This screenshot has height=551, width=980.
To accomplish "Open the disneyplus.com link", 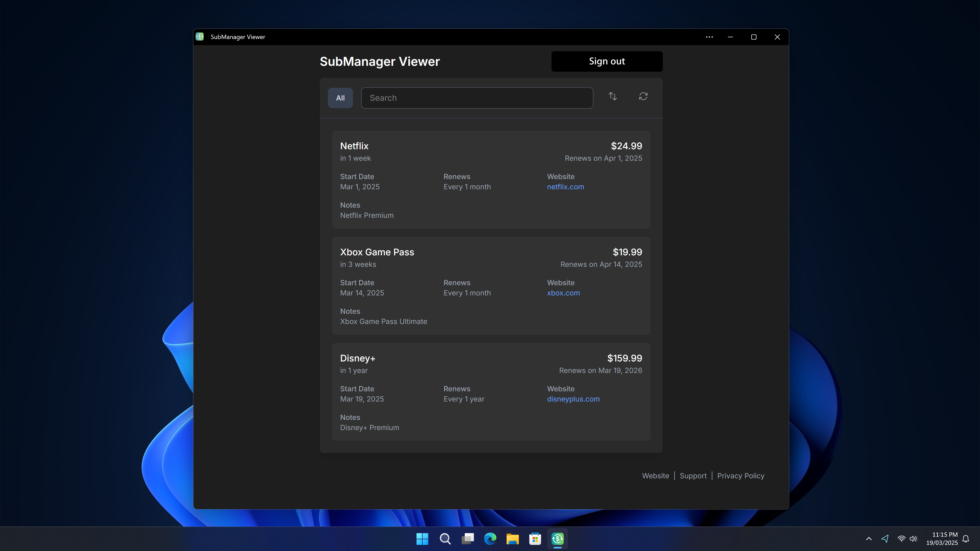I will point(573,399).
